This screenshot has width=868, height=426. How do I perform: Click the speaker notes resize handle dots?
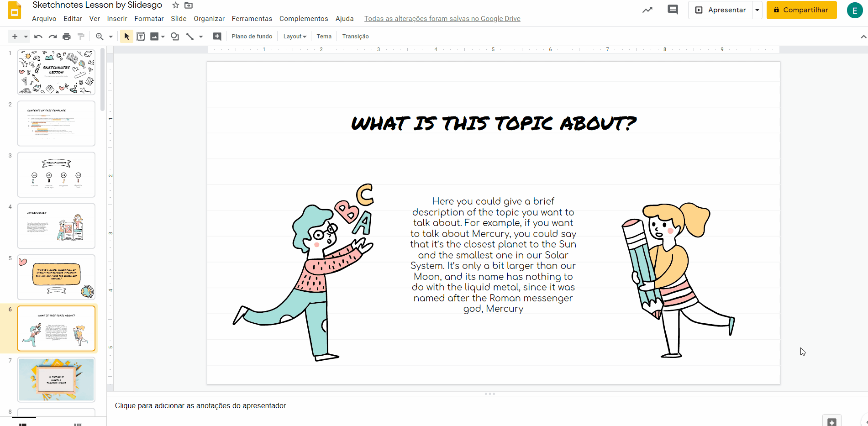(489, 393)
